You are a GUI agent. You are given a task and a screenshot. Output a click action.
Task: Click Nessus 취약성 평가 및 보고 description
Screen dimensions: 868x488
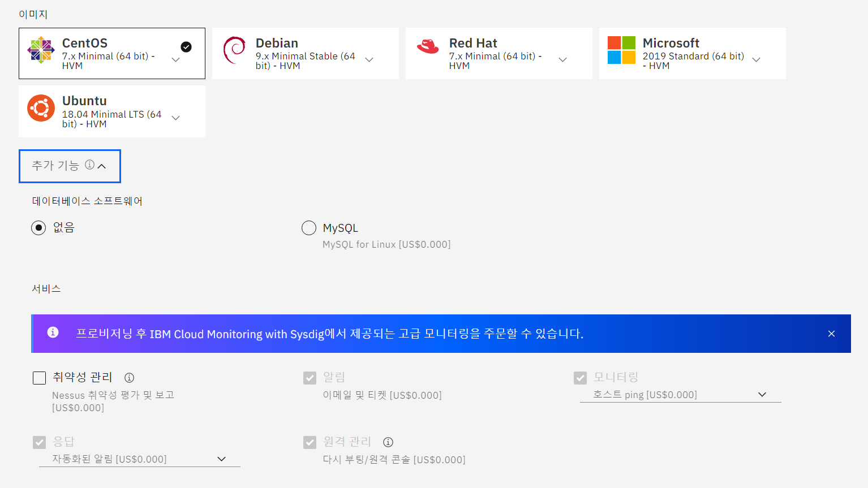click(113, 401)
